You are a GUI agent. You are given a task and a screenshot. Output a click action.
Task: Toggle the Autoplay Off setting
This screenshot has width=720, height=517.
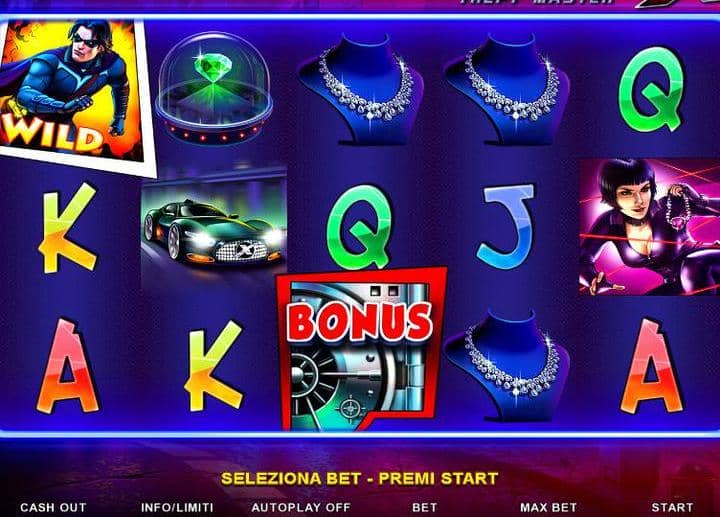tap(301, 507)
